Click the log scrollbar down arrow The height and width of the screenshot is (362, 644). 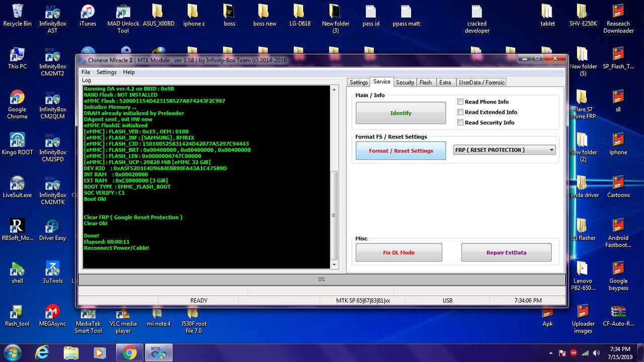334,264
